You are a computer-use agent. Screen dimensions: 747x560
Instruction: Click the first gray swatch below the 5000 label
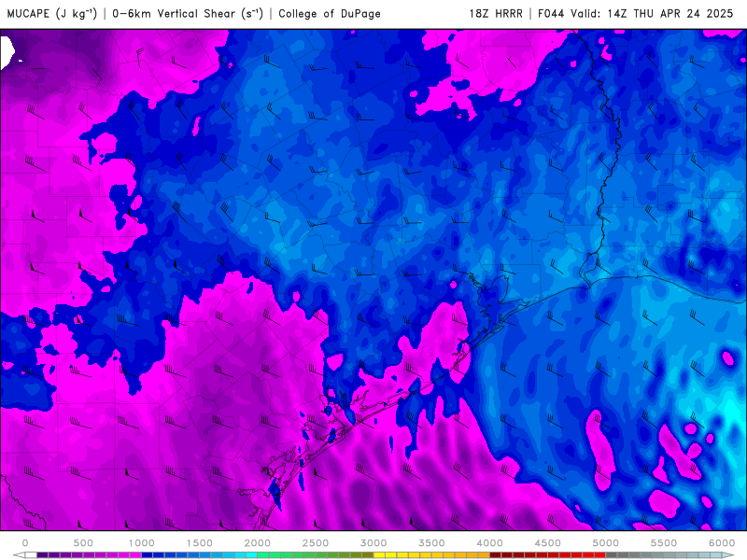(612, 555)
